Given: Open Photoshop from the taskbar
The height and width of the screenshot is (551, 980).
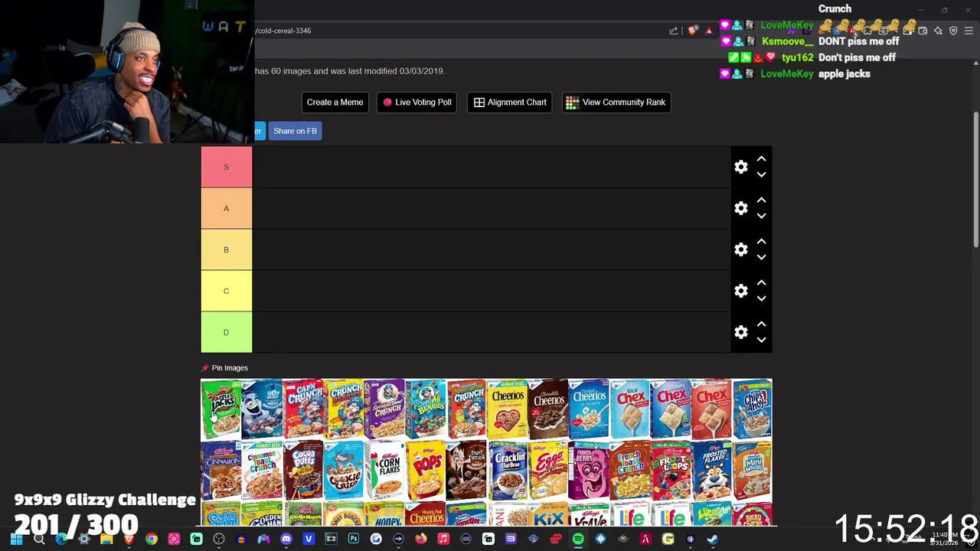Looking at the screenshot, I should pyautogui.click(x=354, y=540).
